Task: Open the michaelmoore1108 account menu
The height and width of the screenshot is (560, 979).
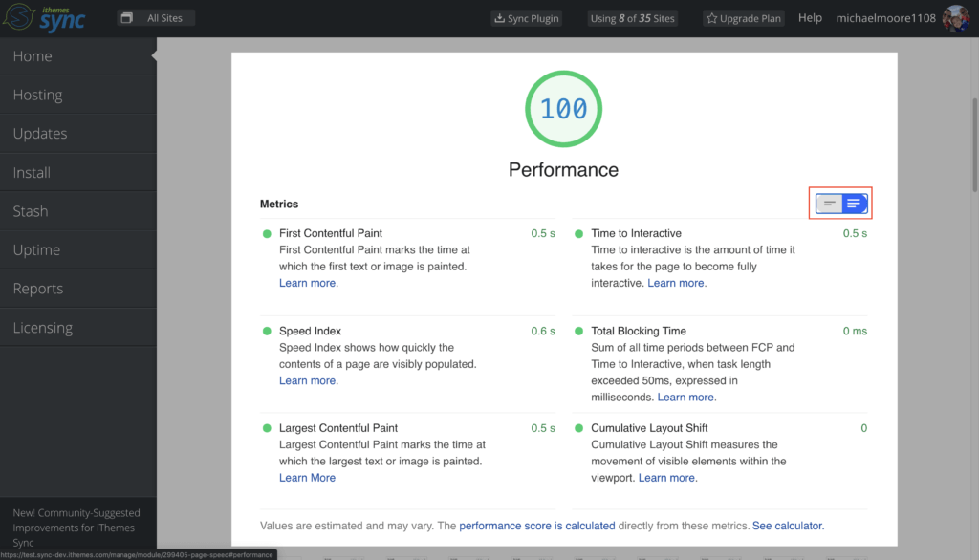Action: click(885, 18)
